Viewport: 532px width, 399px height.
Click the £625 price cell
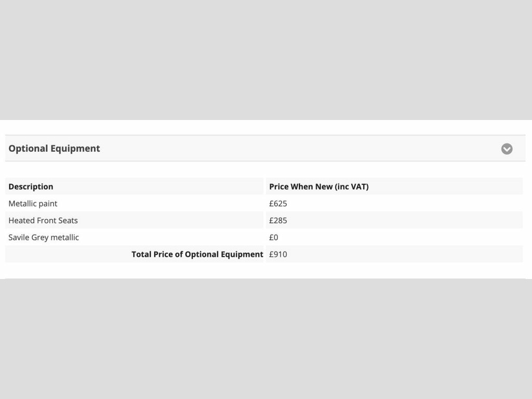278,204
